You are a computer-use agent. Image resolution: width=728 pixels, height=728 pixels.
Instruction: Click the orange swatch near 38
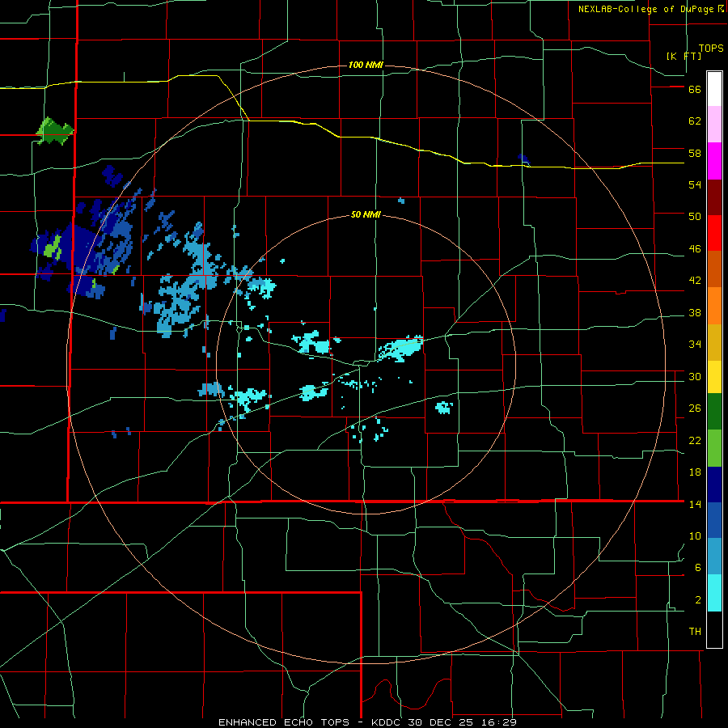coord(714,306)
